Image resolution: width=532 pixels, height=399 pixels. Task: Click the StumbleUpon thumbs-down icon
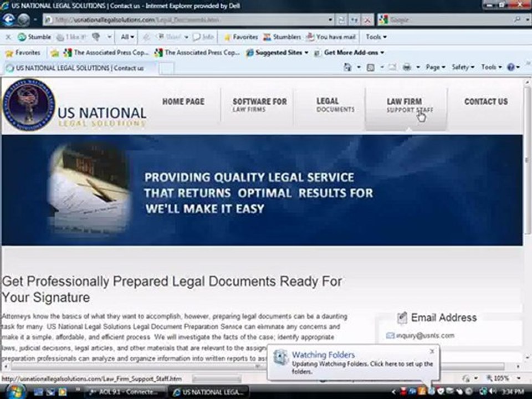point(96,37)
